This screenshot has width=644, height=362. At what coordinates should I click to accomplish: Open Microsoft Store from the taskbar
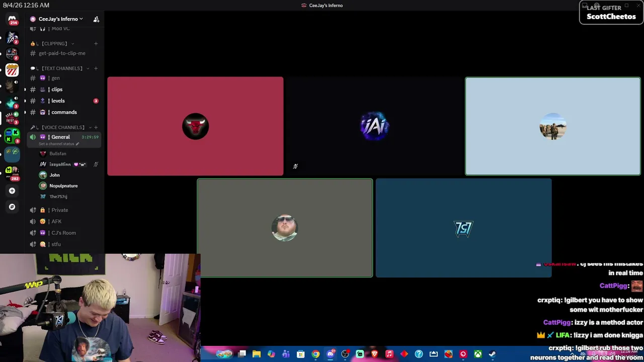coord(301,354)
